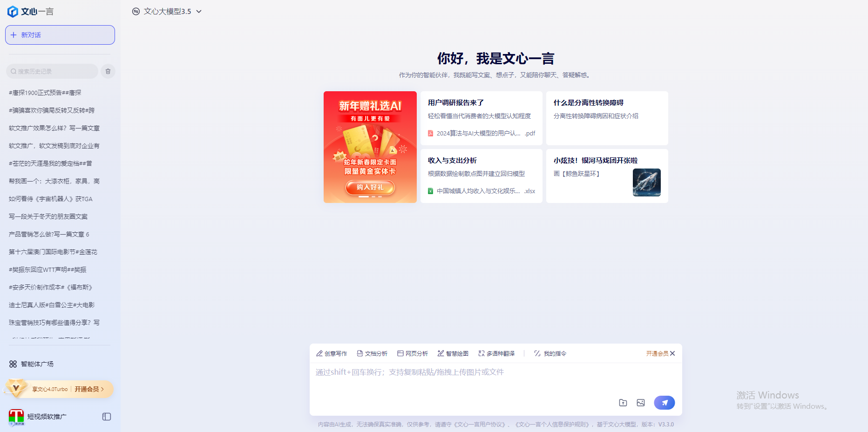Click the 2024算法与AI大模型 pdf attachment
The height and width of the screenshot is (432, 868).
[x=481, y=133]
